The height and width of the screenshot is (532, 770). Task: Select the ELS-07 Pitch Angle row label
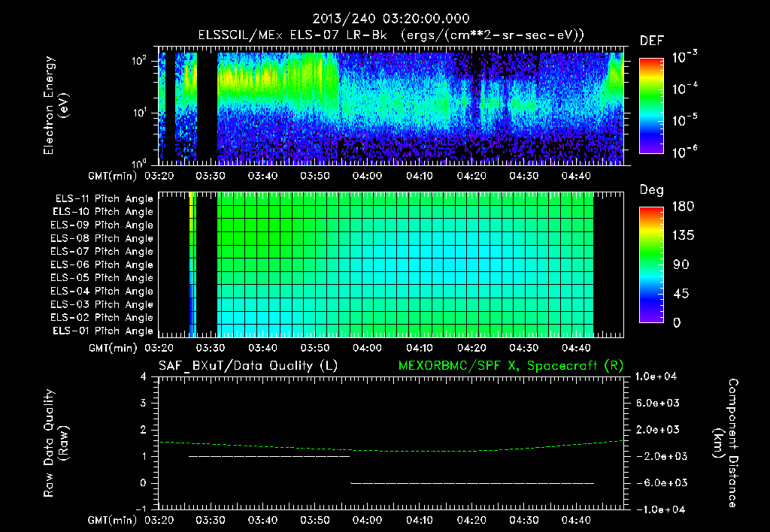tap(102, 251)
